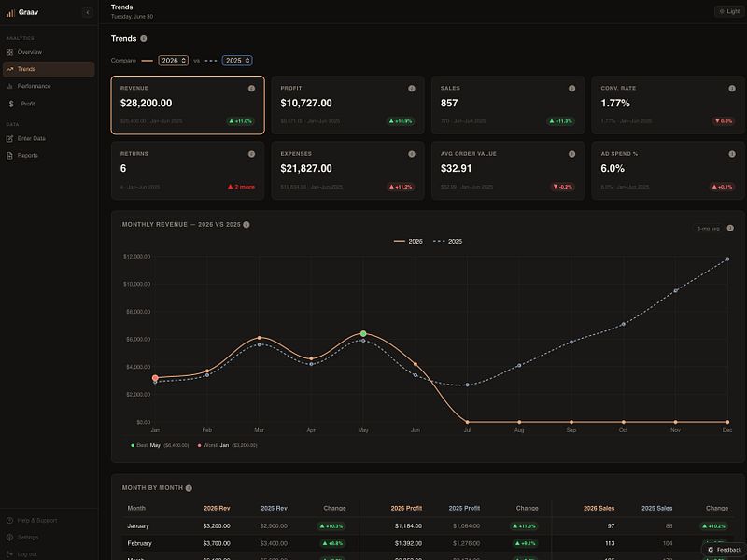Click the Conv. Rate card info icon
Screen dimensions: 747x560
click(x=732, y=89)
